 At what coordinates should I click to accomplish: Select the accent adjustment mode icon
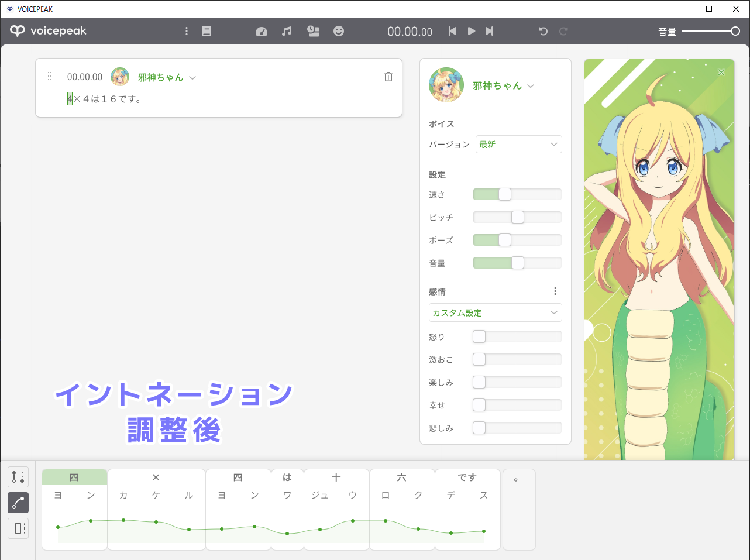[x=18, y=477]
